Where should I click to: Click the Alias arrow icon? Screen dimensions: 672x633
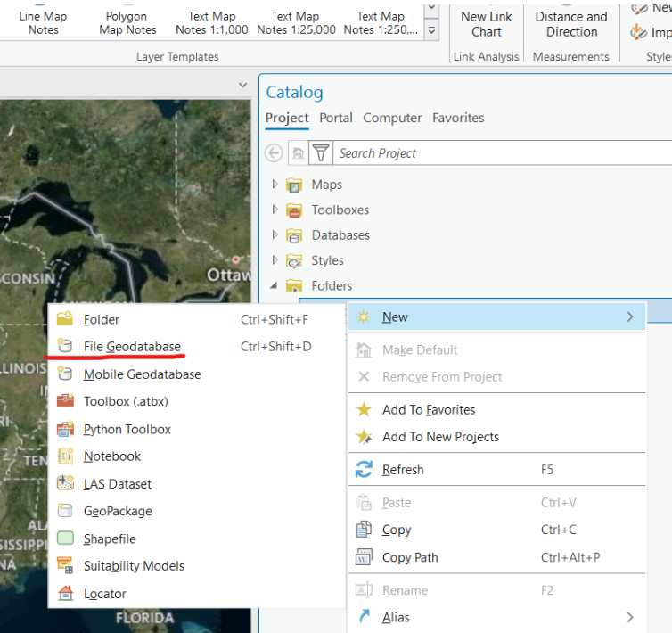pos(364,617)
